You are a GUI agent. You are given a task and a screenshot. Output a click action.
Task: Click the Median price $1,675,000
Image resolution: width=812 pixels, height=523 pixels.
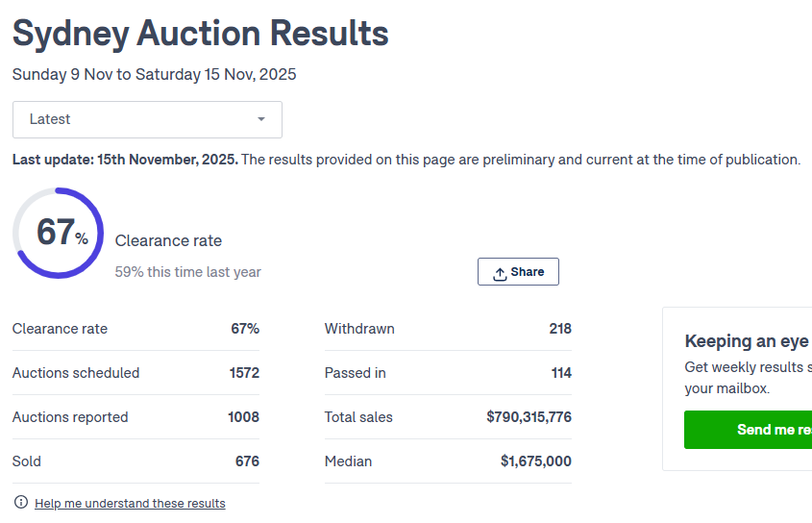coord(535,461)
